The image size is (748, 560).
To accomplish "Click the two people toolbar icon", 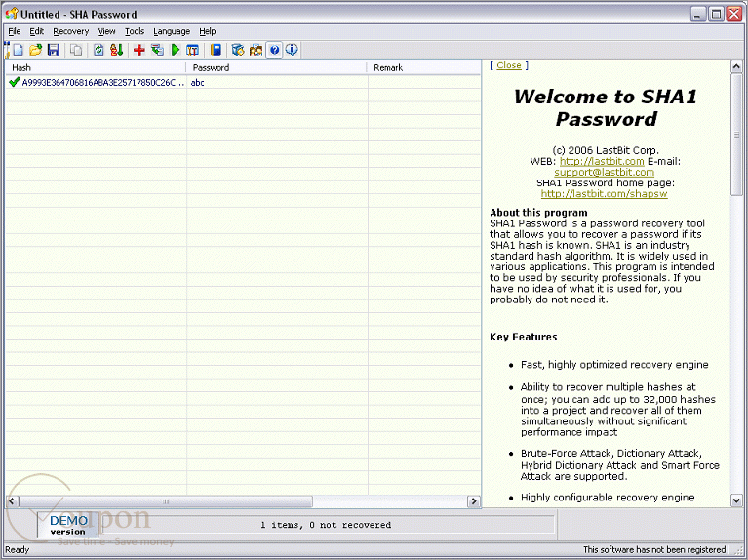I will point(256,50).
